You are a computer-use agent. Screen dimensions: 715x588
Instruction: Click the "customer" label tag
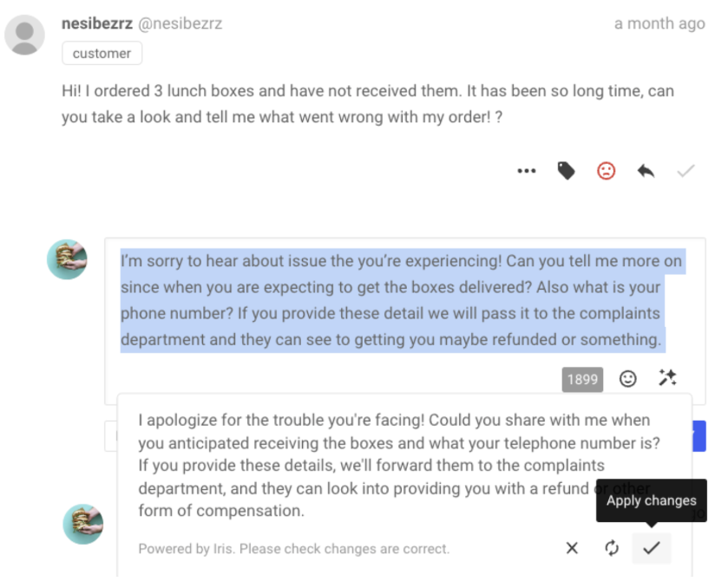point(102,54)
